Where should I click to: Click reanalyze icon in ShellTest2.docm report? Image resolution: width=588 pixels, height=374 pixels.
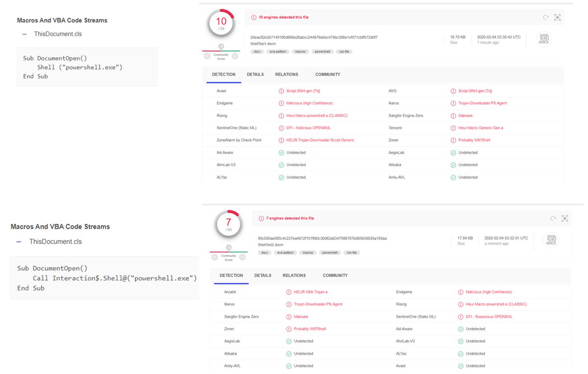(553, 218)
